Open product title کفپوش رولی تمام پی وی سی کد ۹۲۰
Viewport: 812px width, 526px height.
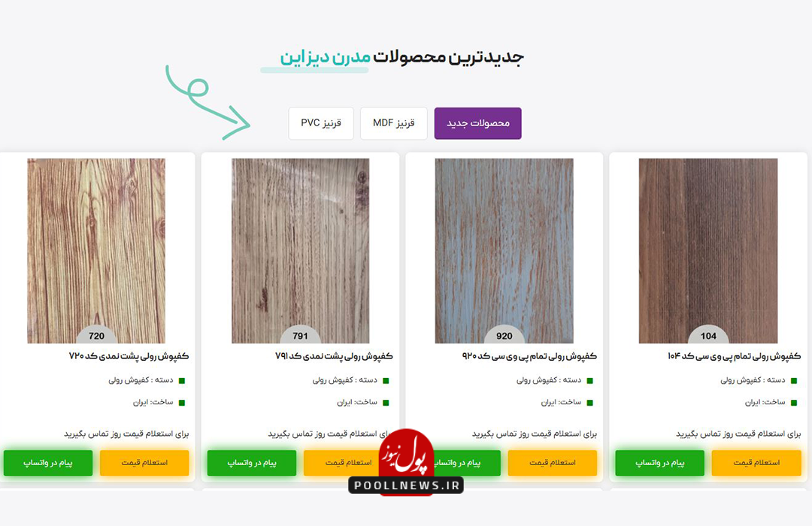click(x=529, y=356)
